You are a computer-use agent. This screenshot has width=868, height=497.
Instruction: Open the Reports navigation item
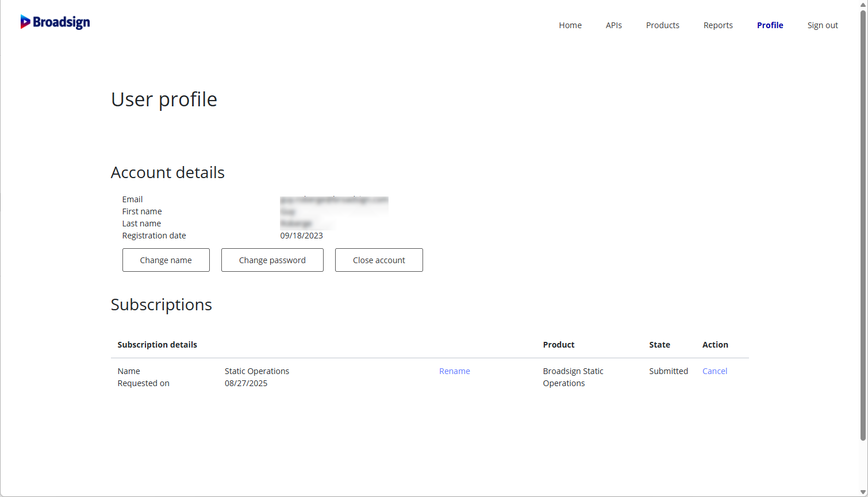click(x=718, y=25)
